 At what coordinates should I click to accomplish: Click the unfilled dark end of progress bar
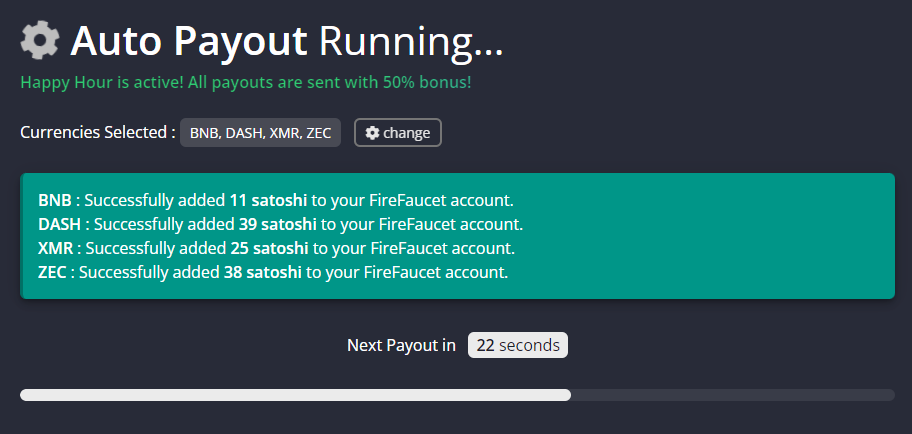[x=733, y=395]
